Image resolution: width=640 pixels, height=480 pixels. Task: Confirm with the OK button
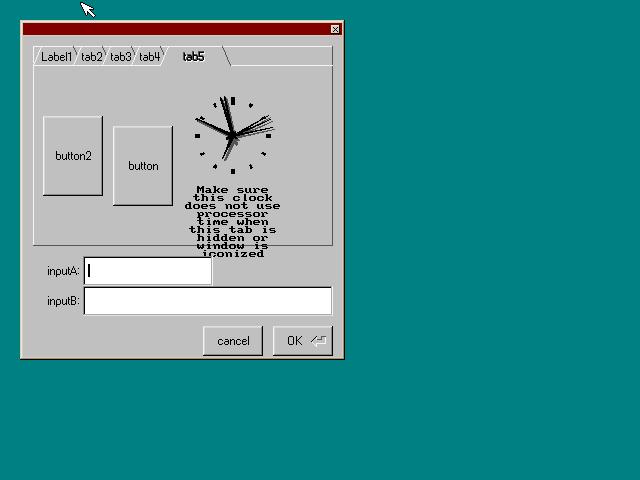[303, 341]
